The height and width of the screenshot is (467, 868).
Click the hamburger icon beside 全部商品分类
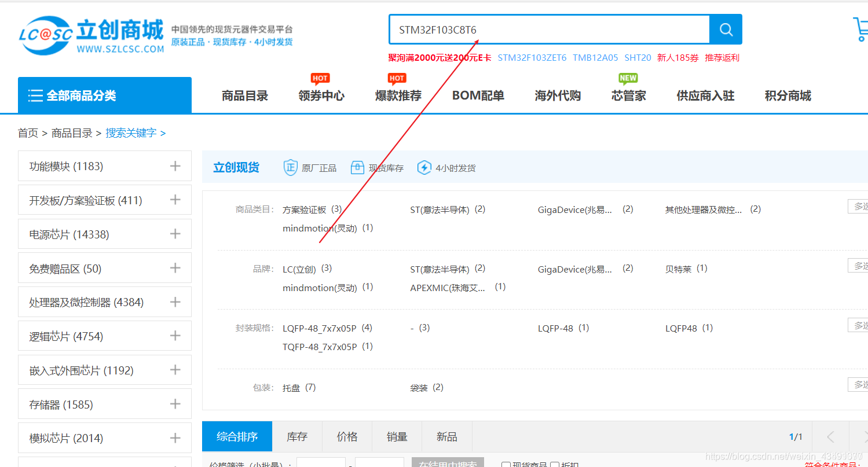click(35, 95)
